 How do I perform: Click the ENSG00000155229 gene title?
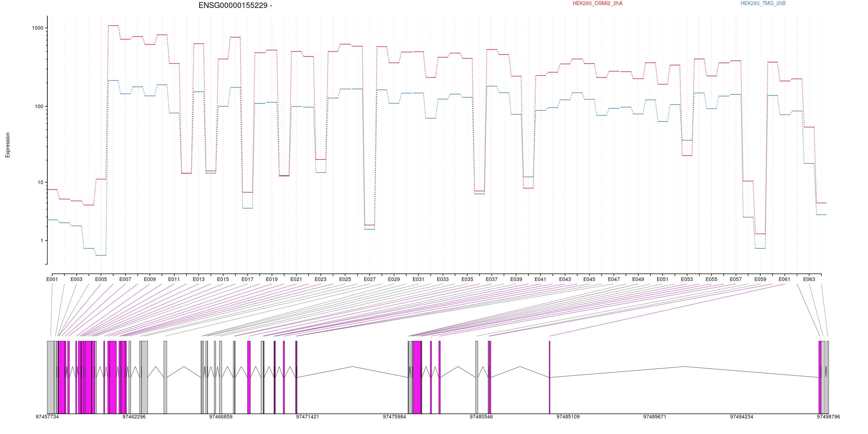235,5
